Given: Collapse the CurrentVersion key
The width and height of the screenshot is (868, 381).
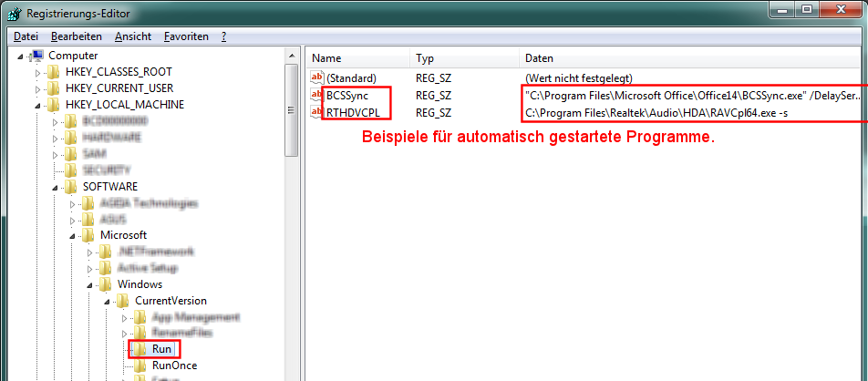Looking at the screenshot, I should coord(107,301).
